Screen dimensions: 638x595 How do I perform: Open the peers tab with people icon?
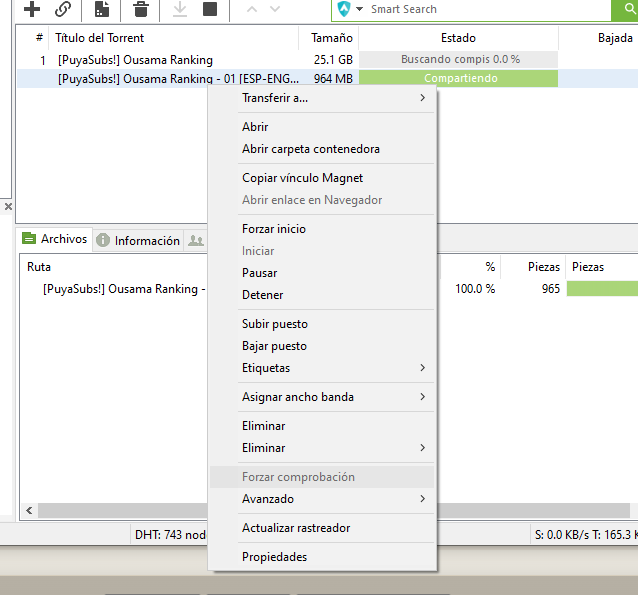click(196, 241)
